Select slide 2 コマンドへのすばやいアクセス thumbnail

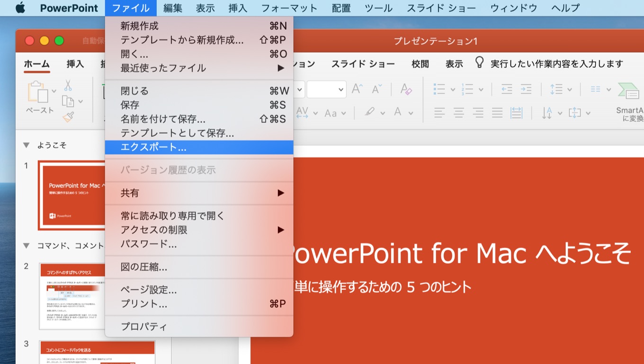pyautogui.click(x=72, y=297)
